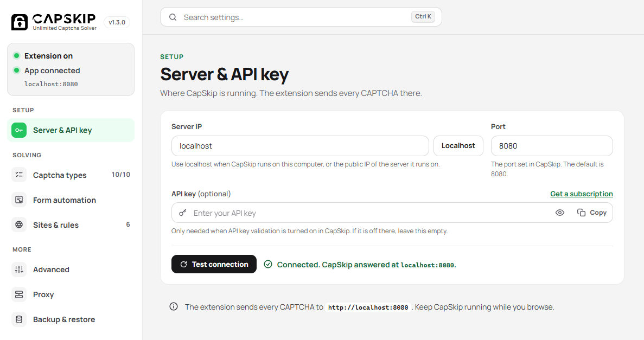Click the key icon inside API key field
The width and height of the screenshot is (644, 340).
(183, 213)
